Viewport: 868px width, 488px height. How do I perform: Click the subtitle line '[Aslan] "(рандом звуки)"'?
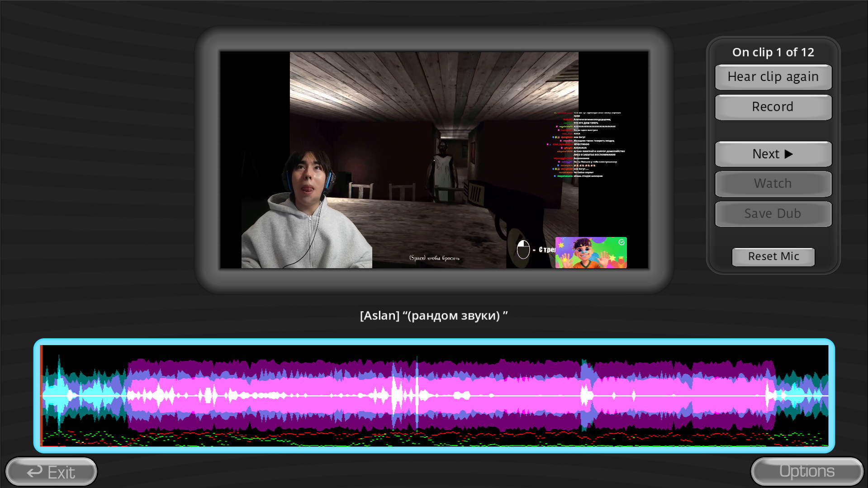434,316
